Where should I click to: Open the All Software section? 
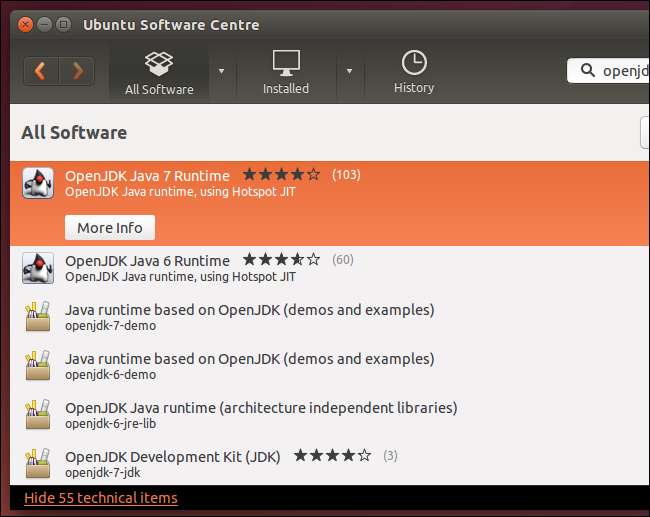(159, 73)
